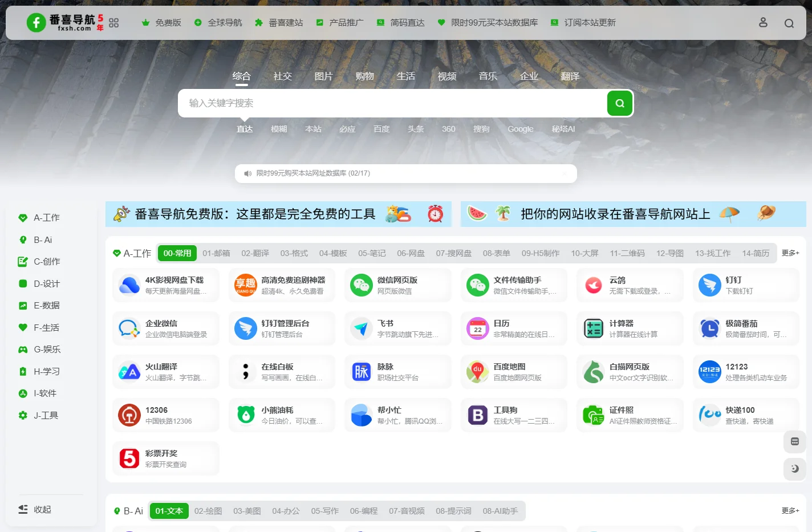Open the 番喜导航免费版 banner

(x=278, y=214)
